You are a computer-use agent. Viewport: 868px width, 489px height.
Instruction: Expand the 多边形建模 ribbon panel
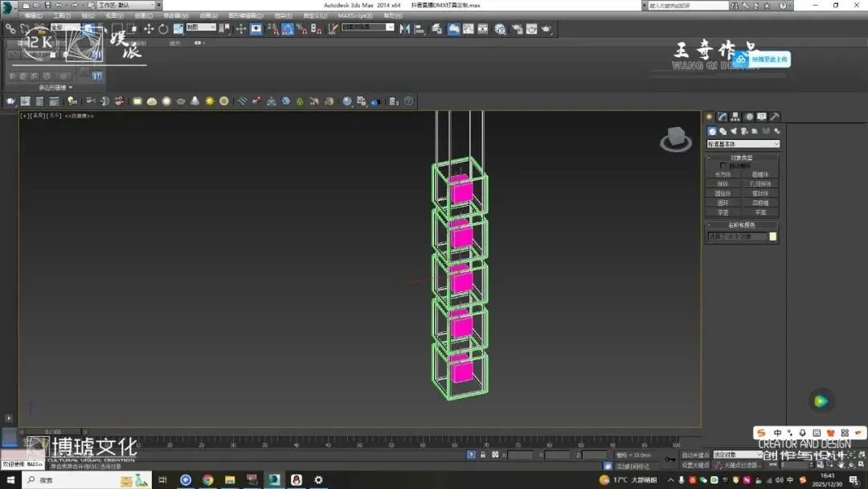point(55,88)
